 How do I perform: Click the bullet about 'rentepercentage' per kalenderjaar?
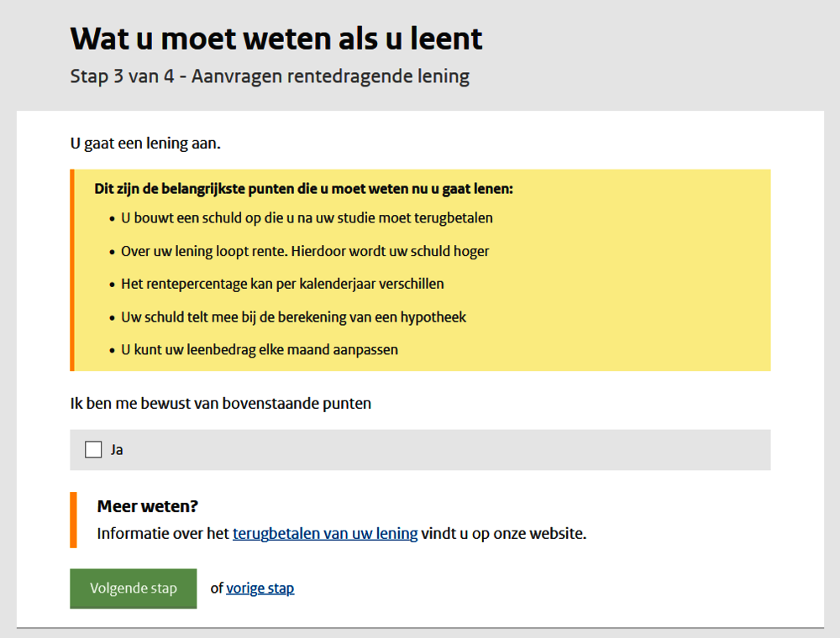click(282, 284)
